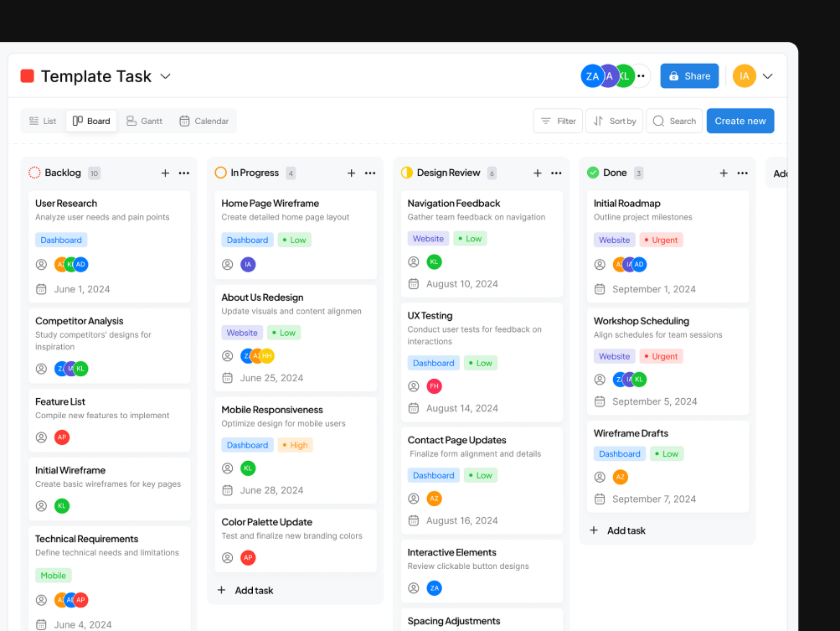Click the green status dot next to Done

point(594,173)
